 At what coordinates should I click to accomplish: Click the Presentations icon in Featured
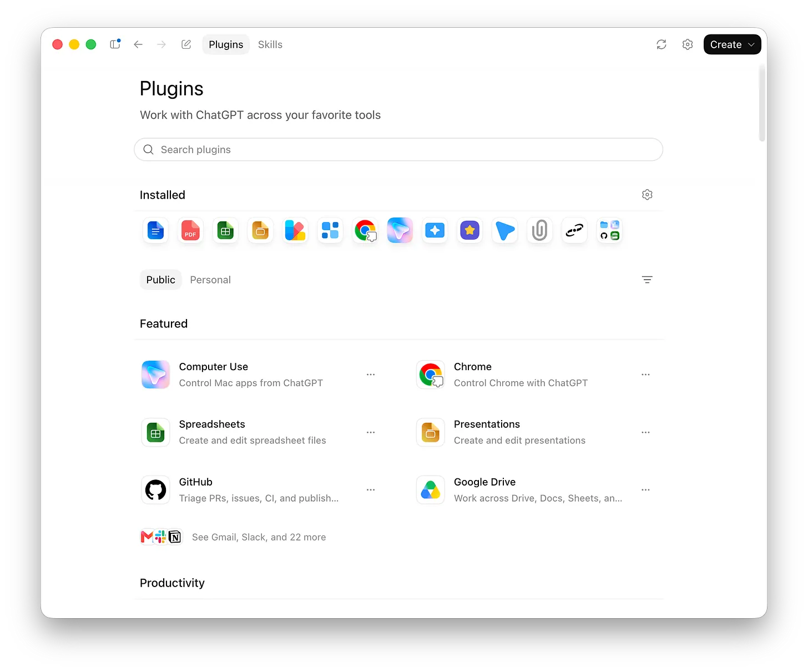(x=431, y=432)
